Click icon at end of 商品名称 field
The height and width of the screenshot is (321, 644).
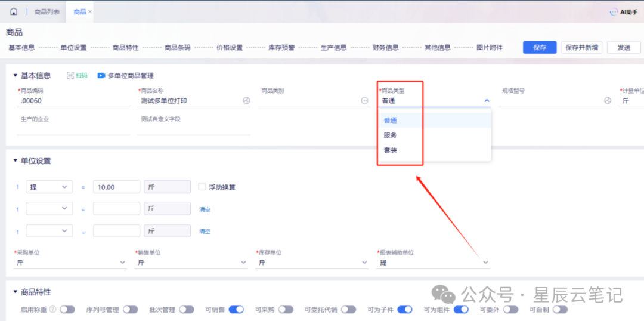point(246,101)
